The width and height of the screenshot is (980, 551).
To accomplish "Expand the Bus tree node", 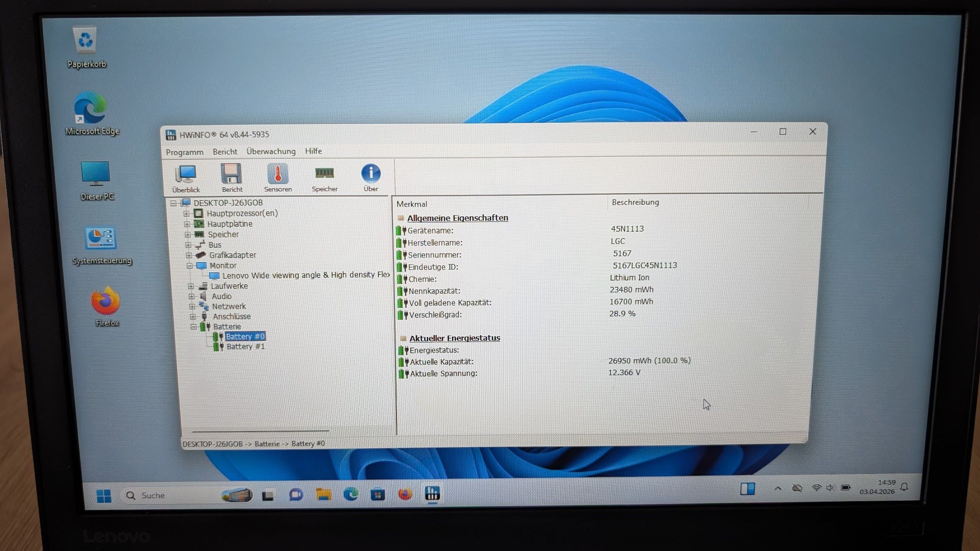I will pyautogui.click(x=188, y=245).
